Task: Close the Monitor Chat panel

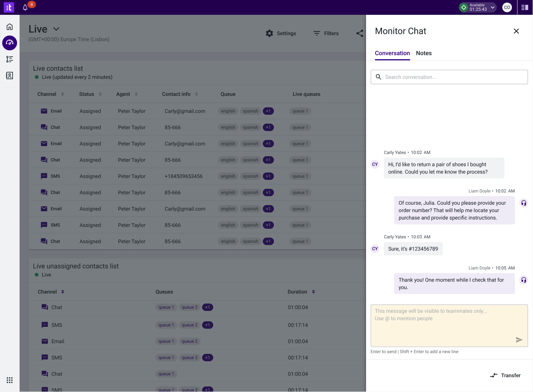Action: click(x=516, y=31)
